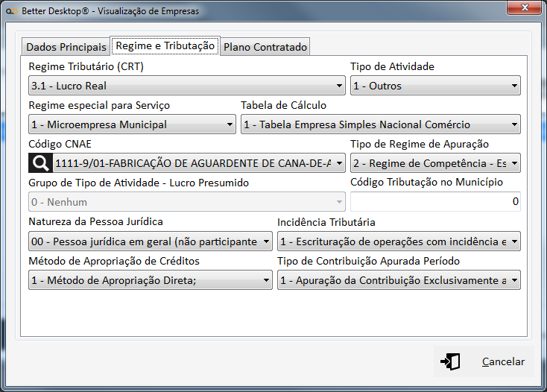547x392 pixels.
Task: Expand the Tipo de Atividade combo box
Action: coord(435,86)
